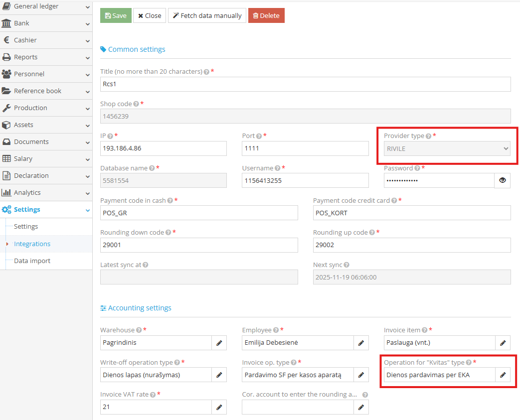Click the Bank sidebar icon
The width and height of the screenshot is (520, 420).
pyautogui.click(x=7, y=23)
